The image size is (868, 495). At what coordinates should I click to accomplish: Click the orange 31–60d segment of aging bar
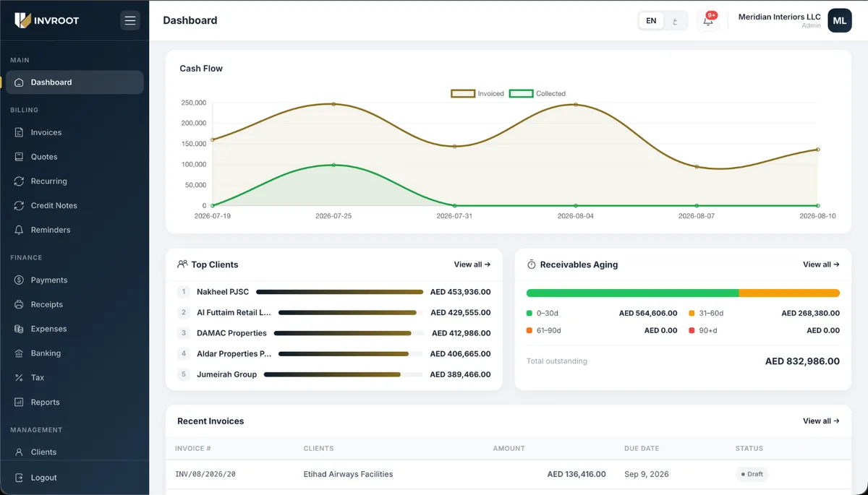[x=789, y=293]
